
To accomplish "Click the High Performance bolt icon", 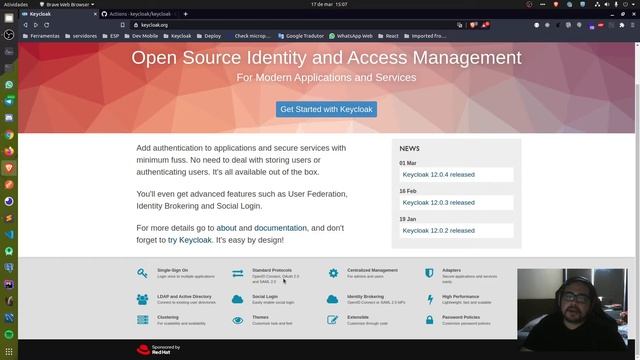I will tap(430, 299).
